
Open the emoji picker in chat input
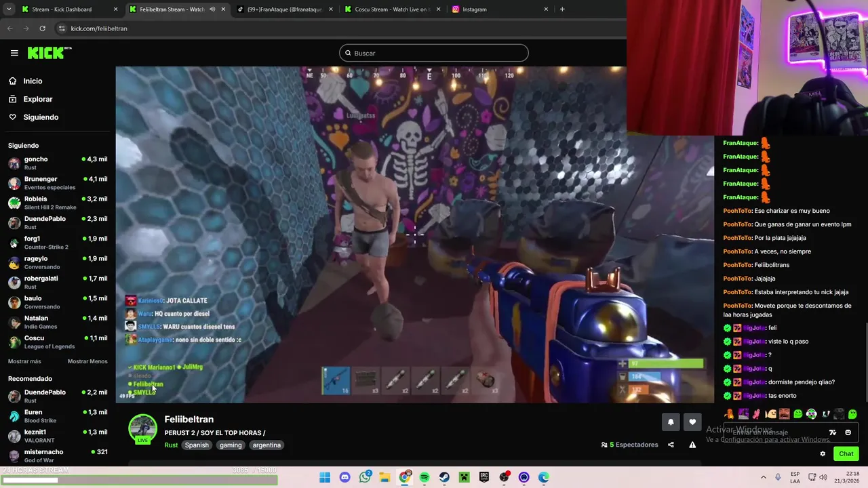(x=848, y=432)
